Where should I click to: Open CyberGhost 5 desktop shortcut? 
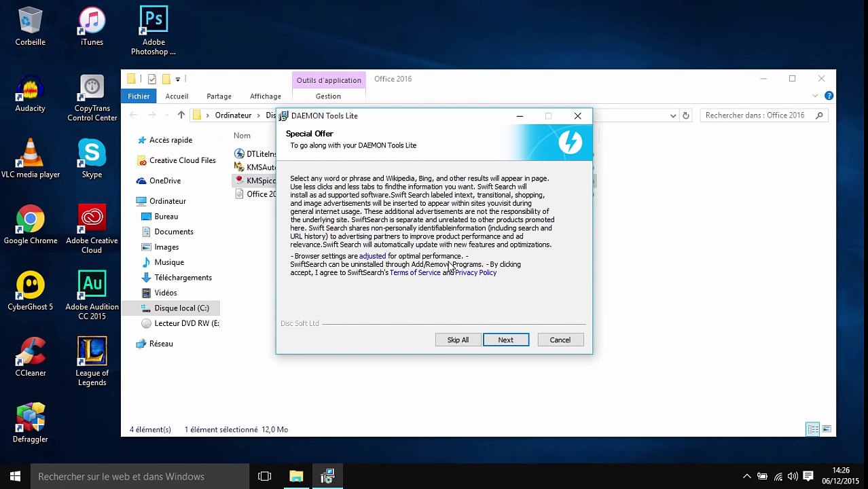click(x=30, y=291)
